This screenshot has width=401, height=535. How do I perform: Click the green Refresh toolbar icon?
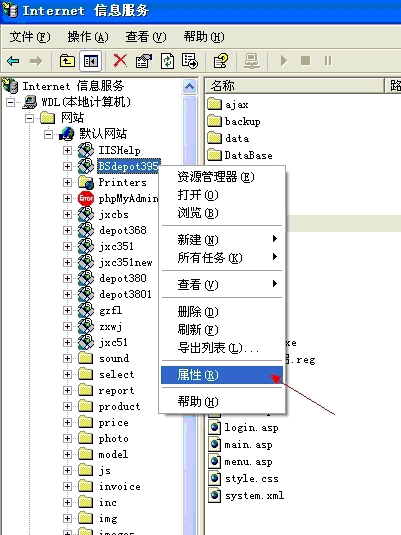pos(167,61)
